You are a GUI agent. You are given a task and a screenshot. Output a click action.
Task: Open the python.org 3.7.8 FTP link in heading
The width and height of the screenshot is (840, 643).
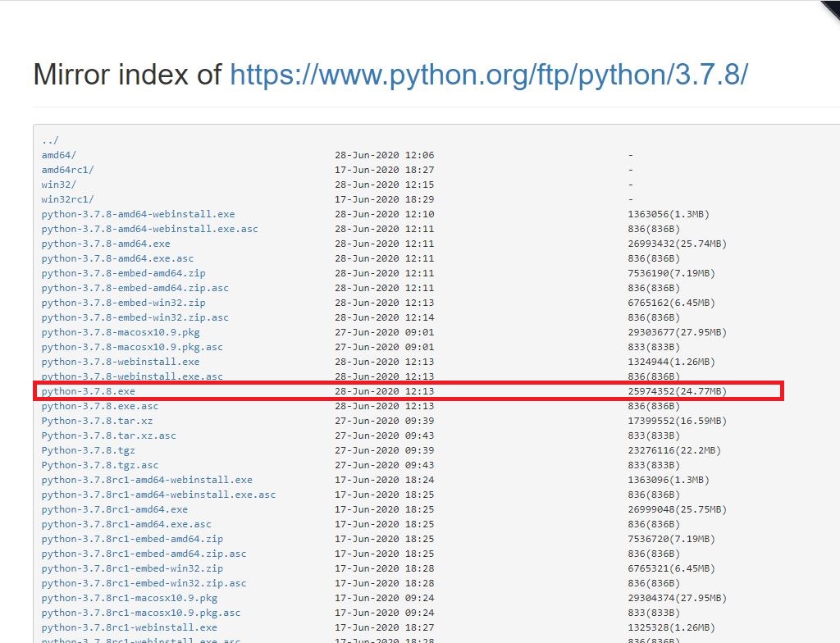[x=488, y=75]
